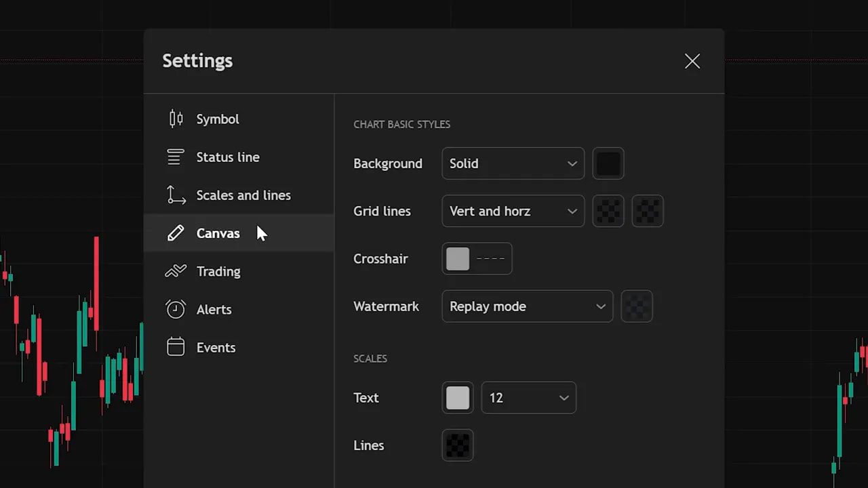Open the Background color swatch
Screen dimensions: 868x488
608,163
